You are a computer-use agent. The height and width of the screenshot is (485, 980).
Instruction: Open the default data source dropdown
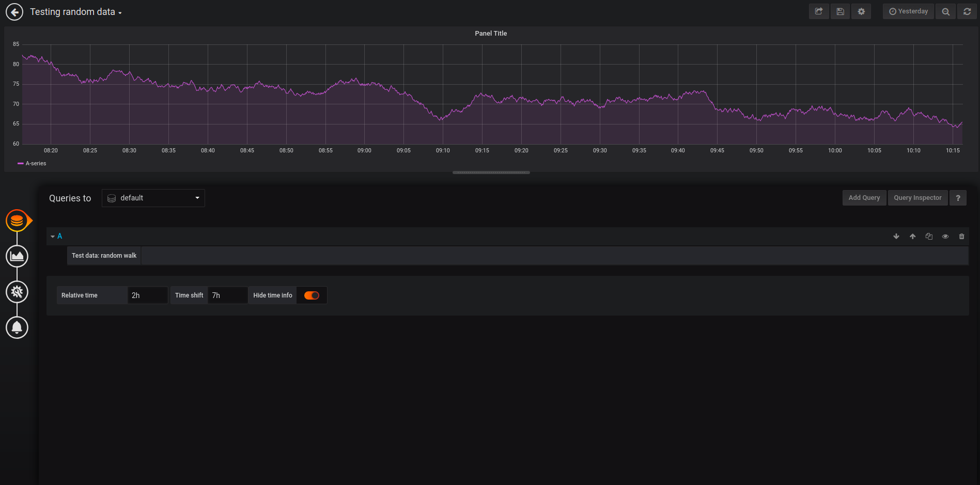click(153, 198)
